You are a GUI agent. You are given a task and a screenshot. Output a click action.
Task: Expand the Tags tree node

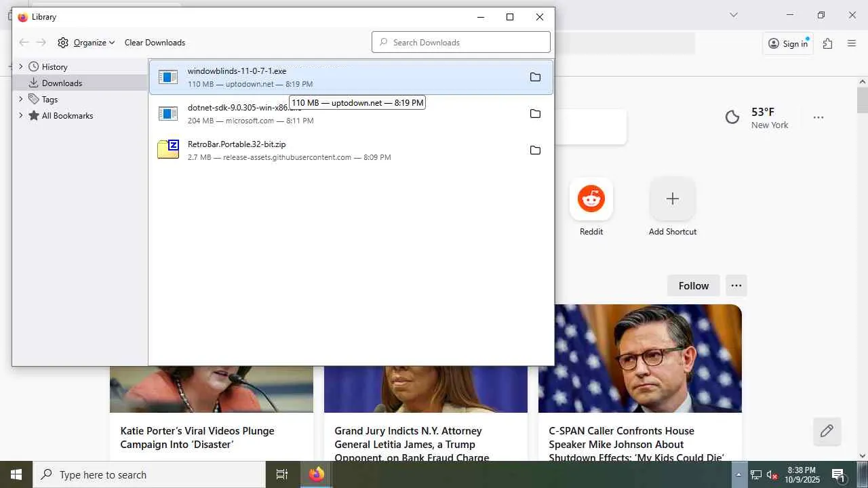20,99
